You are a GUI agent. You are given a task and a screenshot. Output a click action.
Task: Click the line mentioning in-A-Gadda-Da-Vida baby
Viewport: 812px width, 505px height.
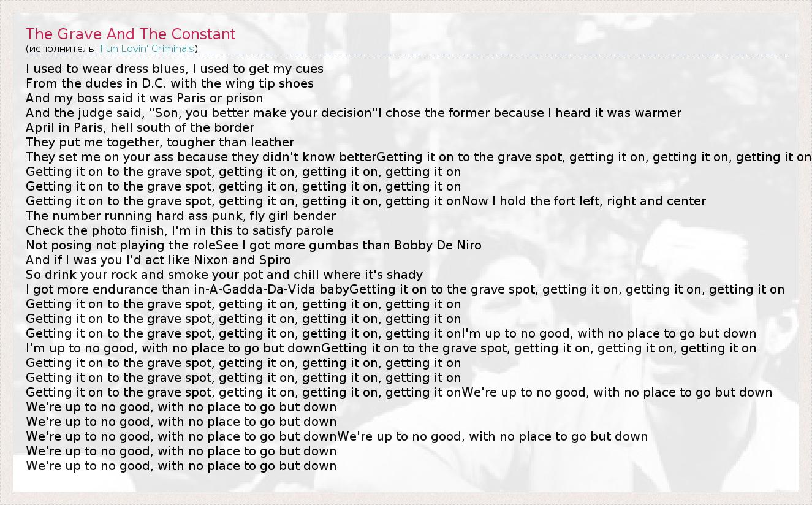(x=189, y=289)
